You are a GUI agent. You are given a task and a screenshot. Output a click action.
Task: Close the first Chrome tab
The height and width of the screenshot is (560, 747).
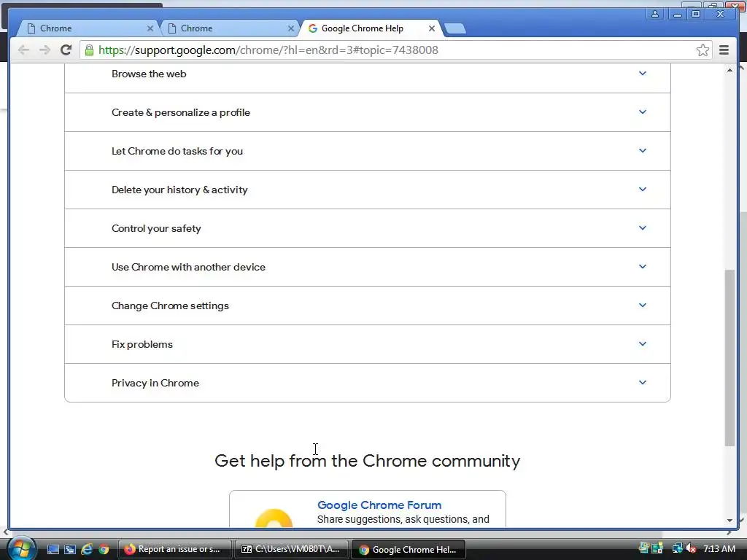(150, 28)
